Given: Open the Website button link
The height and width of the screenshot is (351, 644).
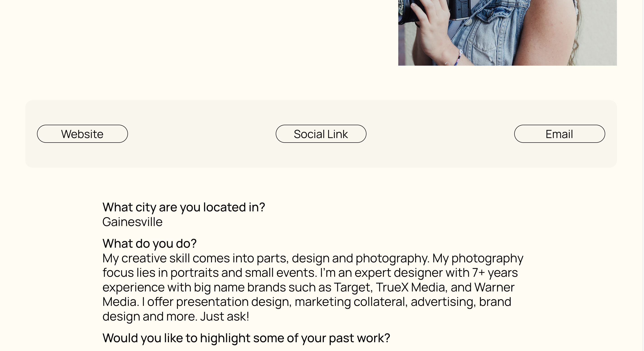Looking at the screenshot, I should 82,134.
